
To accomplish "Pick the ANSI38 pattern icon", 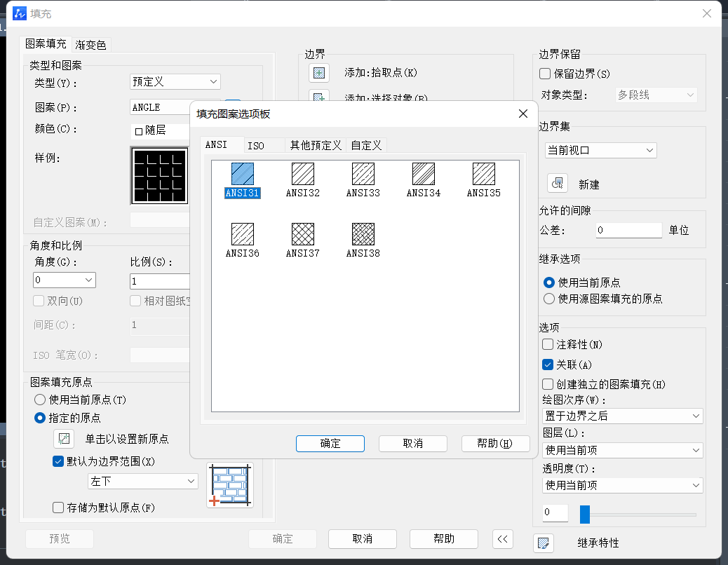I will pyautogui.click(x=363, y=234).
